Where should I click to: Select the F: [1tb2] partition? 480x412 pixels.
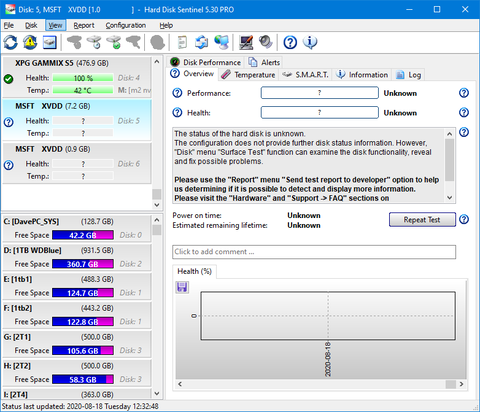[77, 315]
